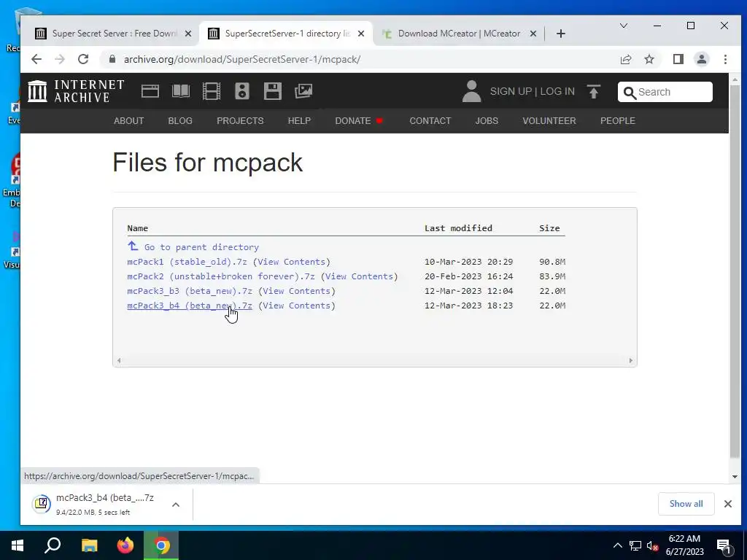Click the address bar URL
Screen dimensions: 747x560
pos(242,59)
